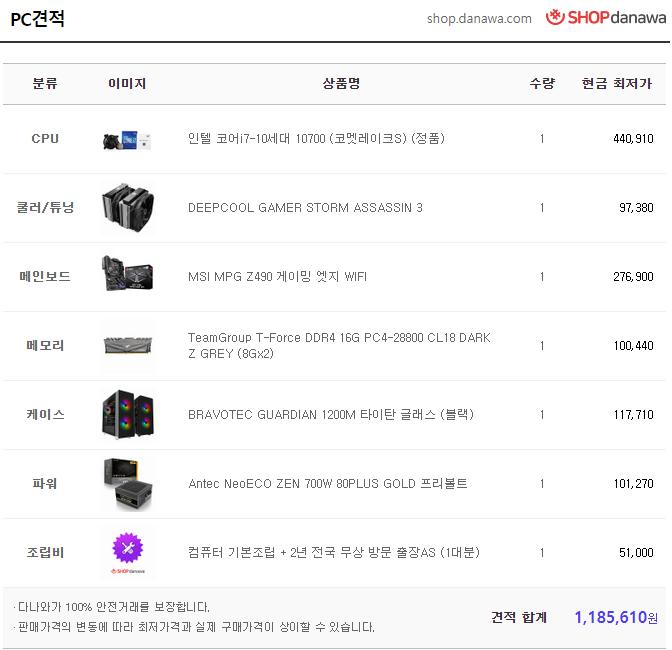Open the shop.danawa.com link
Image resolution: width=672 pixels, height=650 pixels.
click(x=479, y=19)
